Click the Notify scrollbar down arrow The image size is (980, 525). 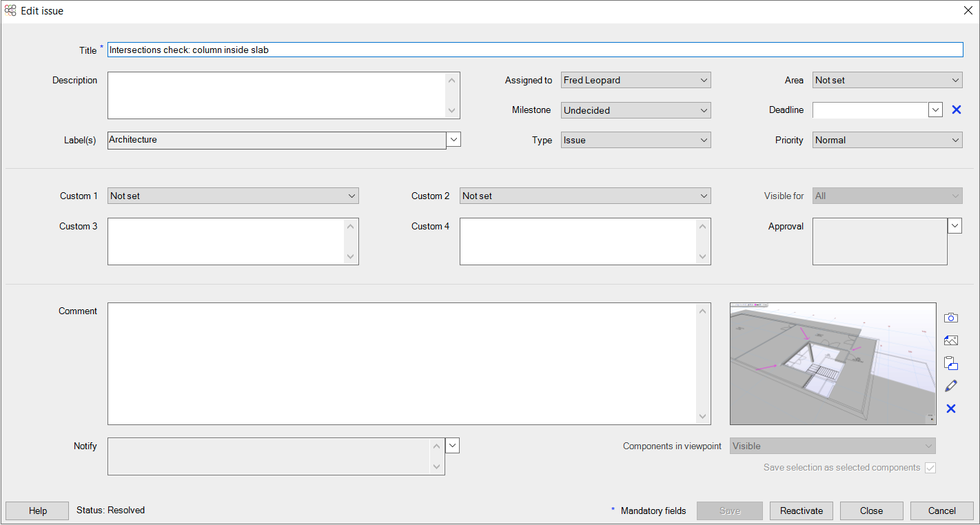(x=436, y=466)
